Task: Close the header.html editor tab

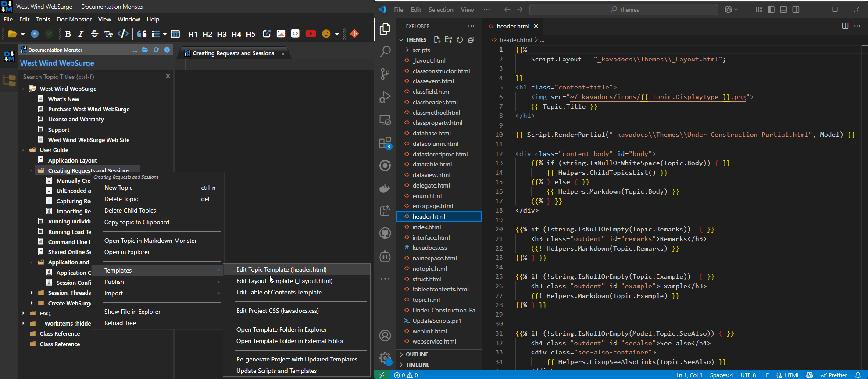Action: tap(536, 26)
